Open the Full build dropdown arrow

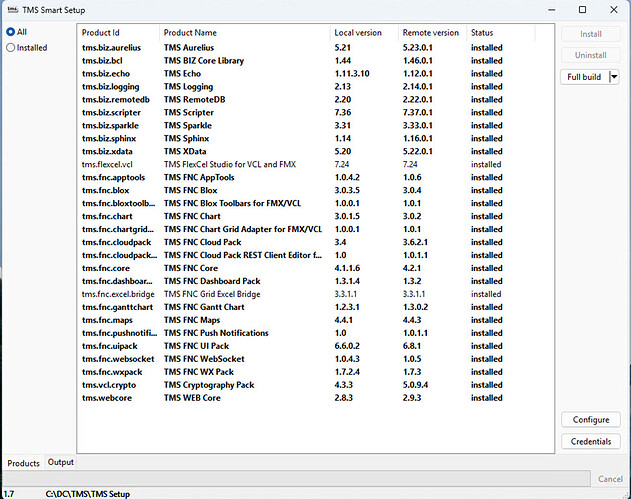[x=613, y=77]
